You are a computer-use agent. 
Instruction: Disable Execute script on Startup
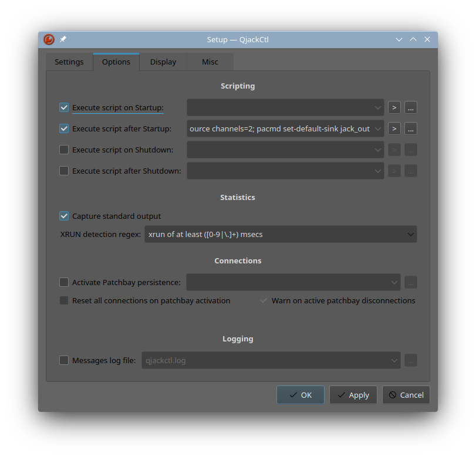coord(64,107)
